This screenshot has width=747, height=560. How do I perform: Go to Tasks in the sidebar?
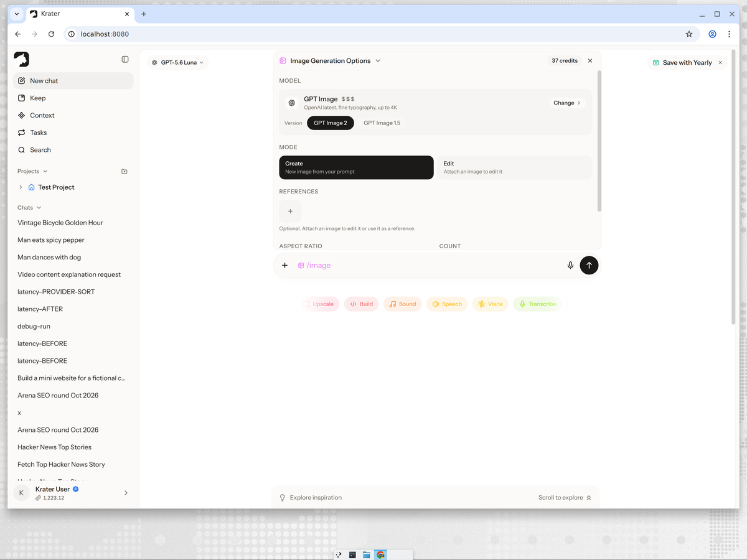click(x=73, y=133)
